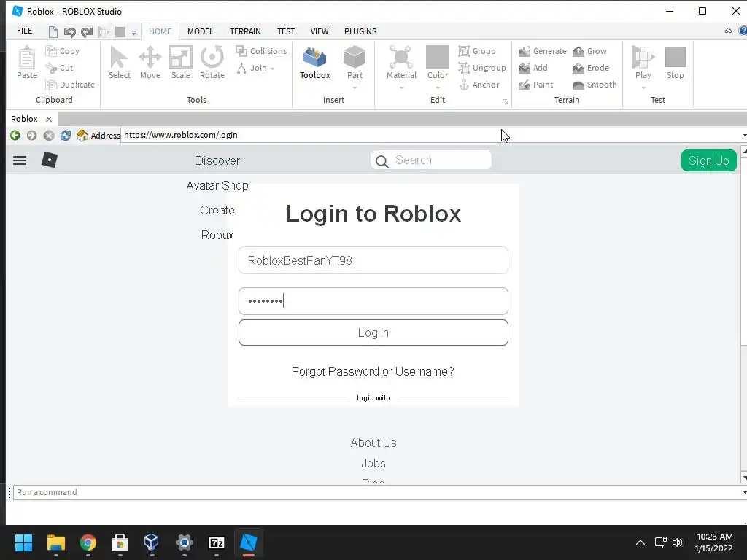Screen dimensions: 747x560
Task: Switch to the MODEL ribbon tab
Action: pyautogui.click(x=200, y=31)
